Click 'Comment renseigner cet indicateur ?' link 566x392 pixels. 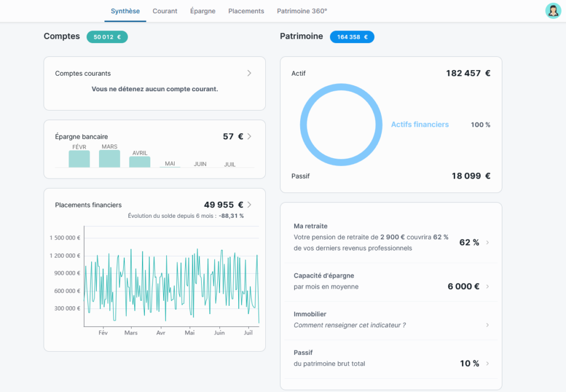[x=349, y=325]
